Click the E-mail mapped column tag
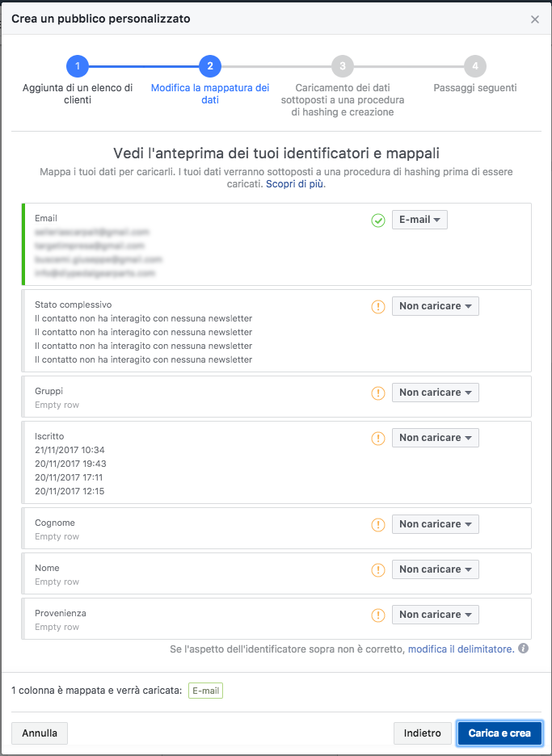Viewport: 552px width, 756px height. [205, 691]
